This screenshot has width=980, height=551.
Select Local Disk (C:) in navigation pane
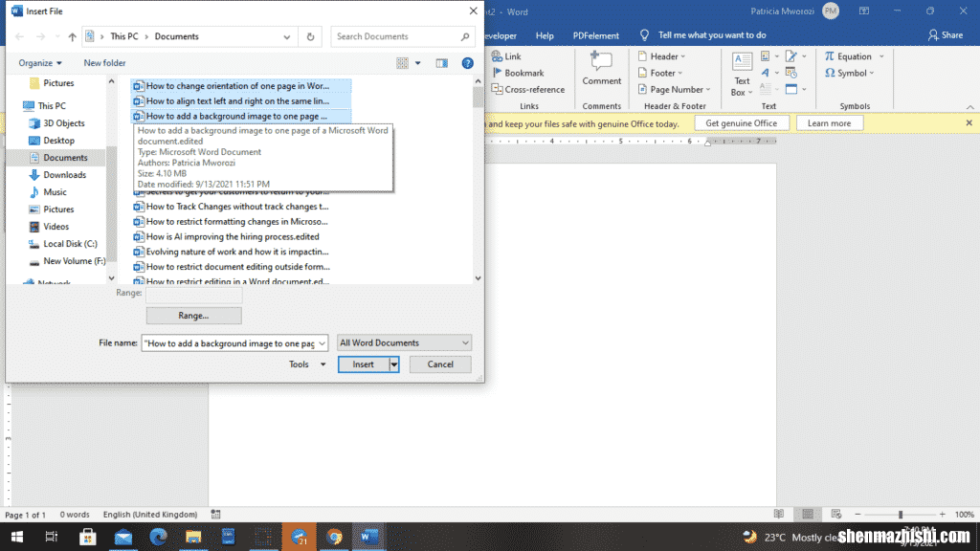(x=70, y=244)
